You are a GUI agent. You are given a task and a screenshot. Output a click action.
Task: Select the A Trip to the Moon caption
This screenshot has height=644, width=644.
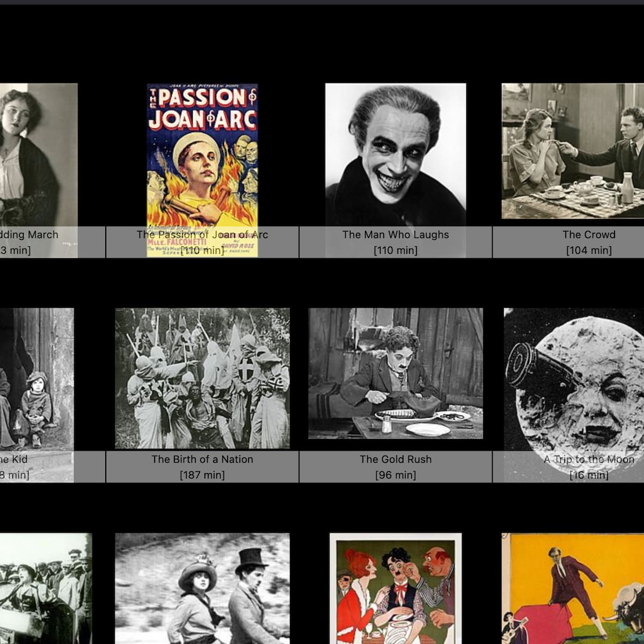coord(589,459)
